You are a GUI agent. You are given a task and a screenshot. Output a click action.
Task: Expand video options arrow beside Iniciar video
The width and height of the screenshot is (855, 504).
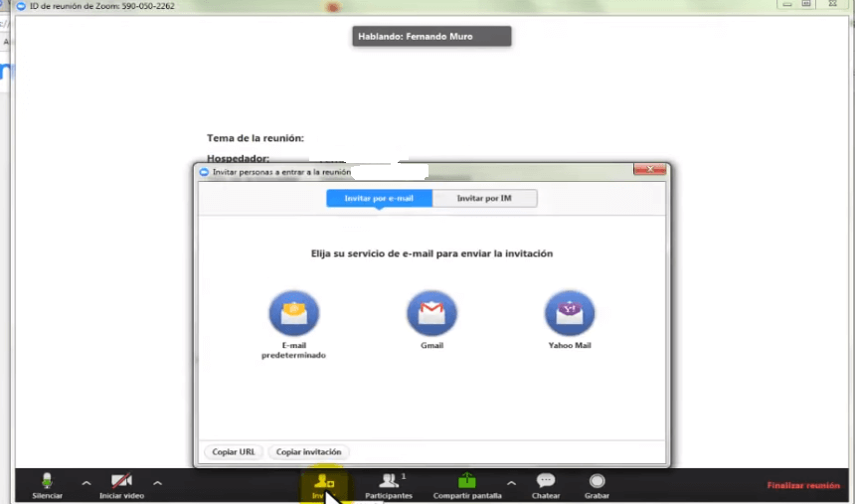[158, 483]
